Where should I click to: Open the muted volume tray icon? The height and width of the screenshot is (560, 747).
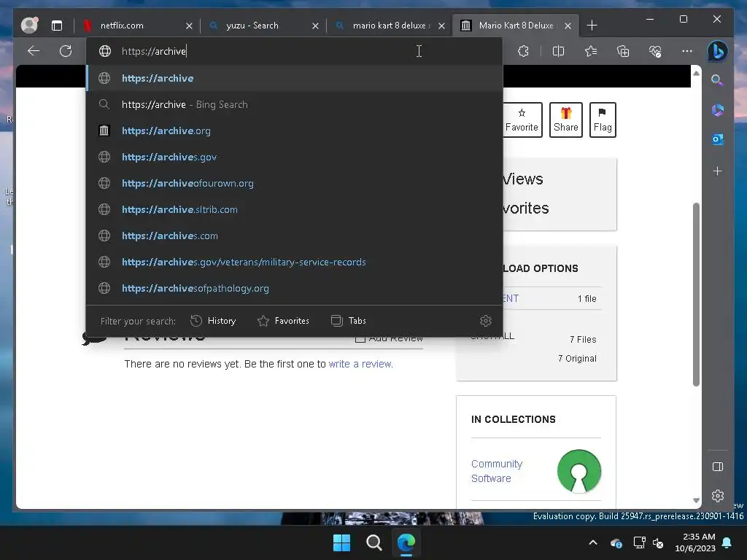658,542
